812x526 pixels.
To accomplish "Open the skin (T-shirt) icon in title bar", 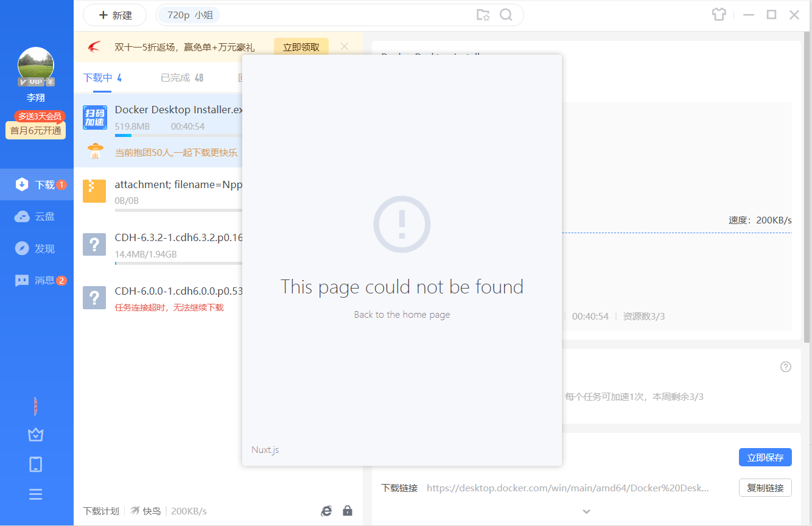I will (719, 15).
